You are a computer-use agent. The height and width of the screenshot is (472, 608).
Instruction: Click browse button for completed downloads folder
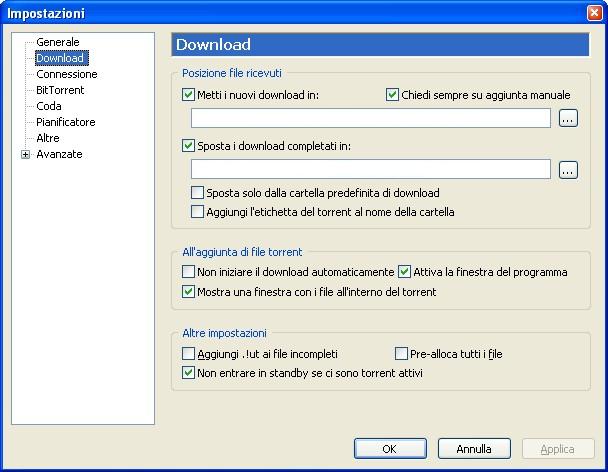pos(568,169)
